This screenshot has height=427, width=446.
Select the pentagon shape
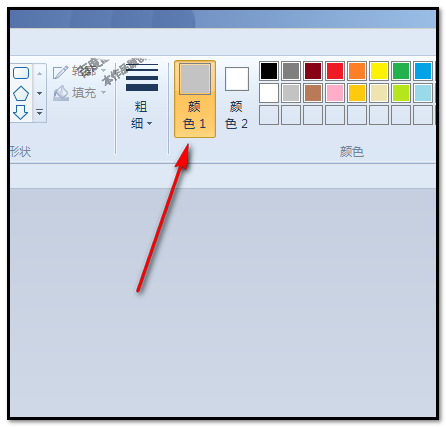[x=21, y=94]
